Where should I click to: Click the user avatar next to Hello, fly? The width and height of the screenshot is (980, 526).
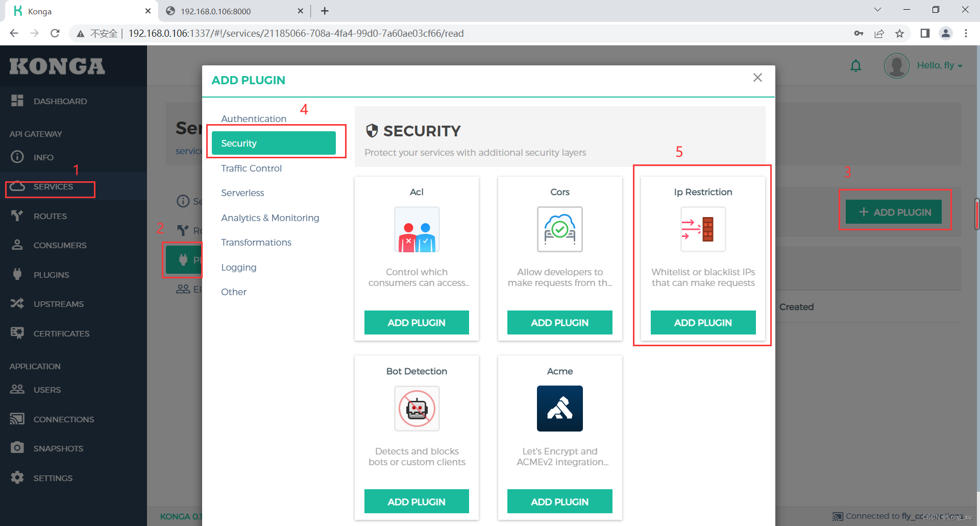coord(897,65)
